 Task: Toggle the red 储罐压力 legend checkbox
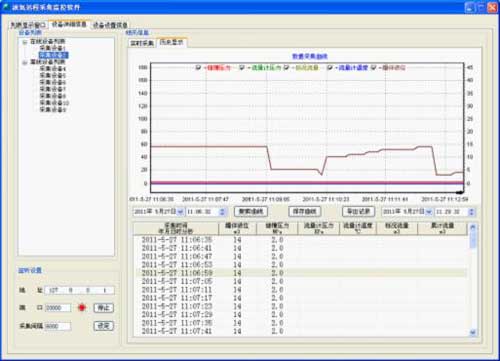[x=198, y=68]
